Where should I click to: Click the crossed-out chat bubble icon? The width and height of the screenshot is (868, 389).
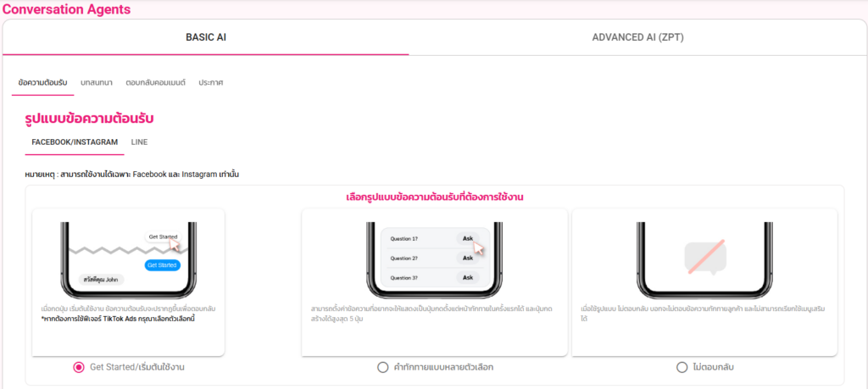point(705,258)
